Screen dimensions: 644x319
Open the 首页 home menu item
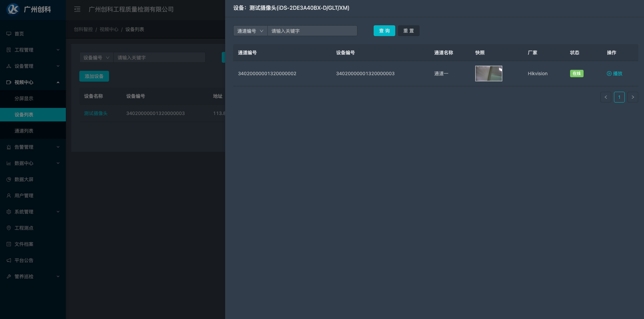pyautogui.click(x=19, y=34)
